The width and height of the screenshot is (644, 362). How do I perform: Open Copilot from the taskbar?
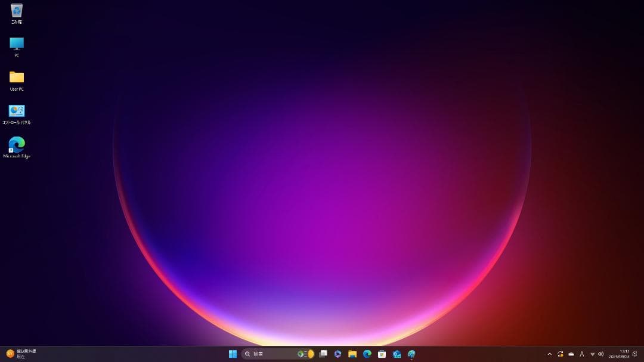[337, 353]
